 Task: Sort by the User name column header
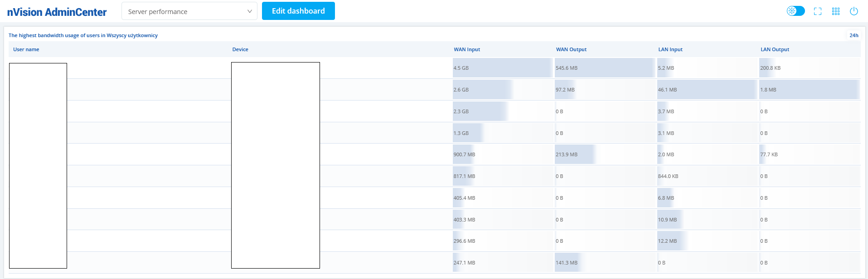click(x=26, y=49)
